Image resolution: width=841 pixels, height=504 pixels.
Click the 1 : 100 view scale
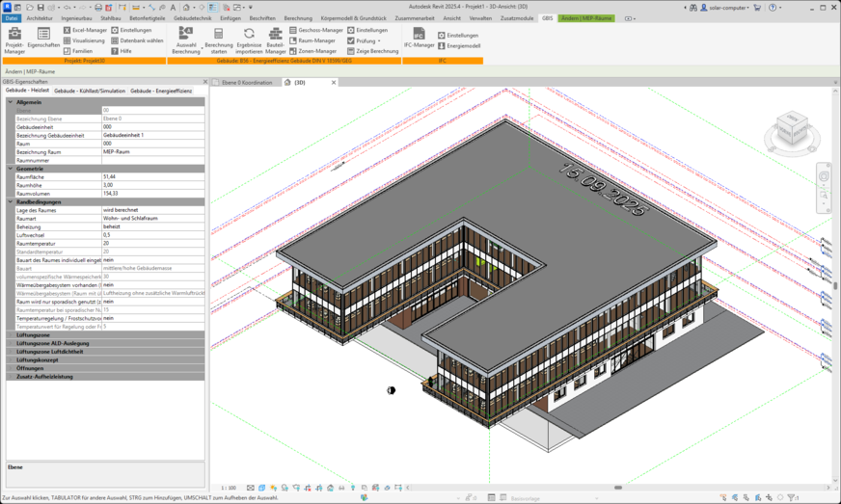229,488
